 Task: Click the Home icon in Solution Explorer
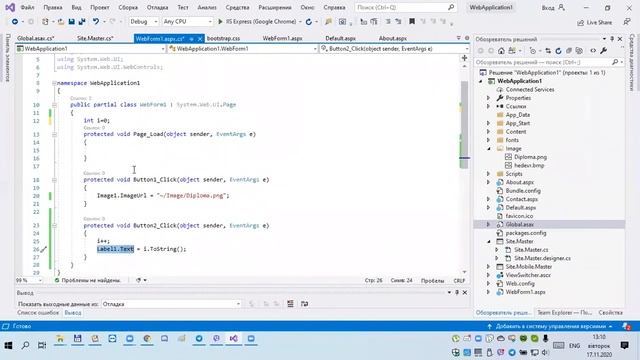click(501, 51)
